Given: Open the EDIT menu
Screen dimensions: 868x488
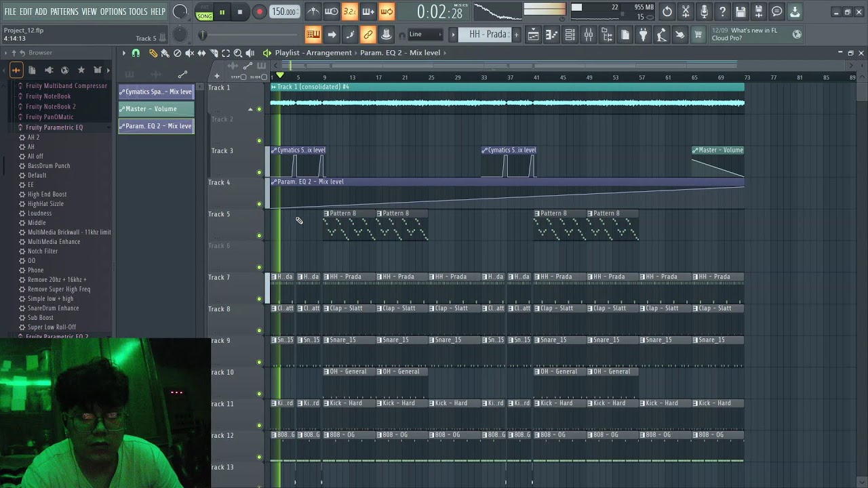Looking at the screenshot, I should (26, 12).
